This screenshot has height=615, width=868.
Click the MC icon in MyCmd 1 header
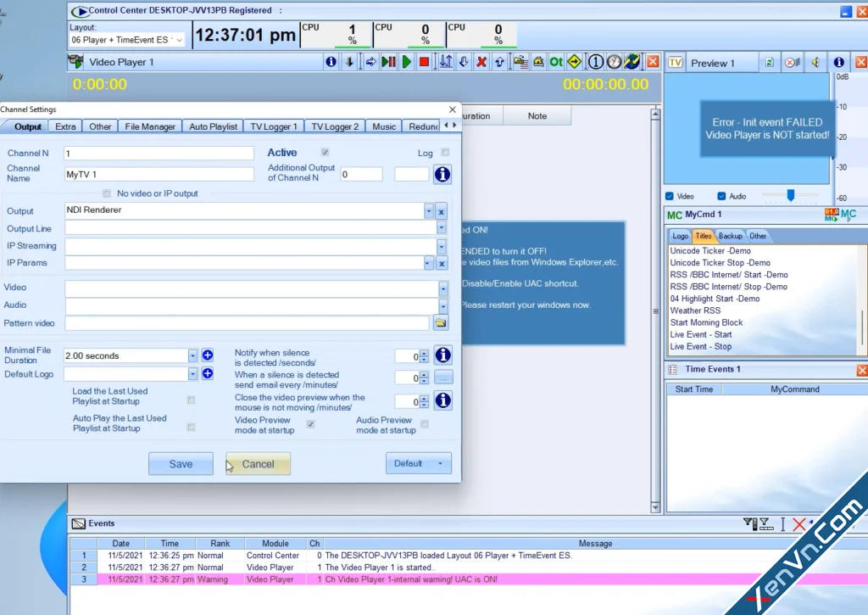(848, 214)
